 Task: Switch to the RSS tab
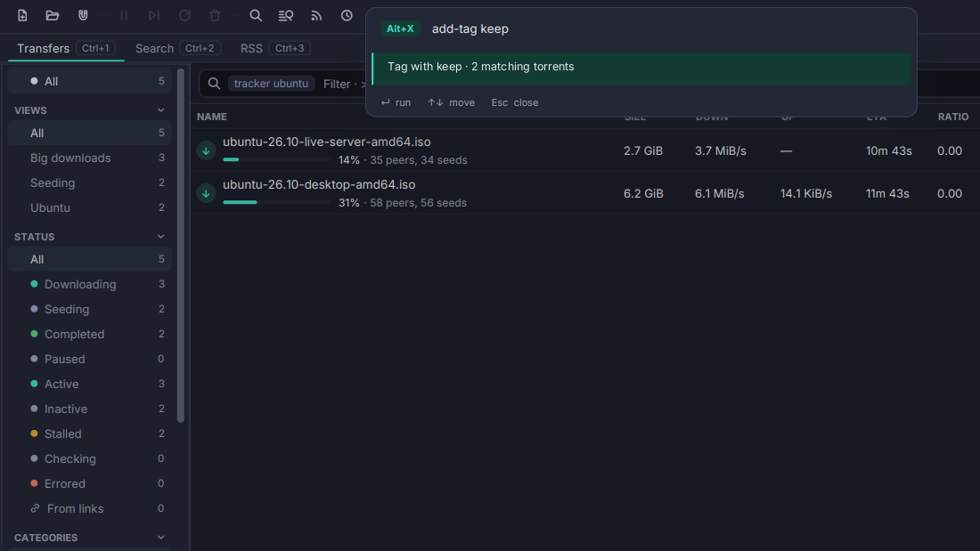(x=275, y=48)
